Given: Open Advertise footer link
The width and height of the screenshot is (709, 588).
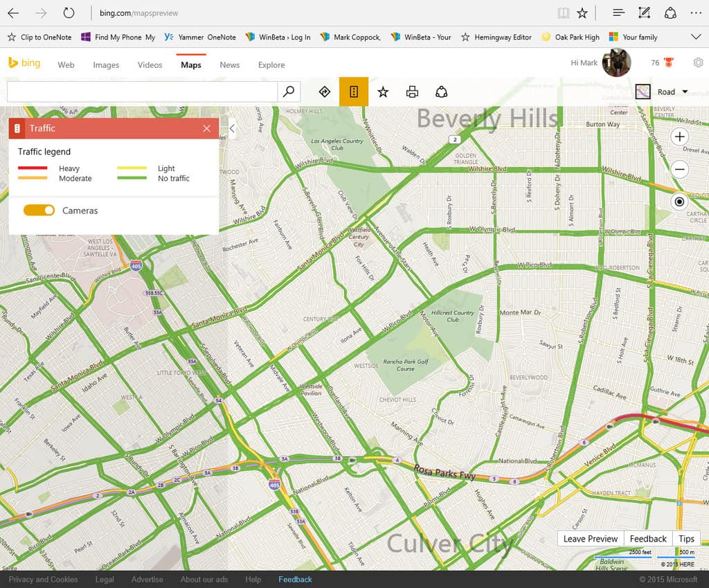Looking at the screenshot, I should coord(147,580).
